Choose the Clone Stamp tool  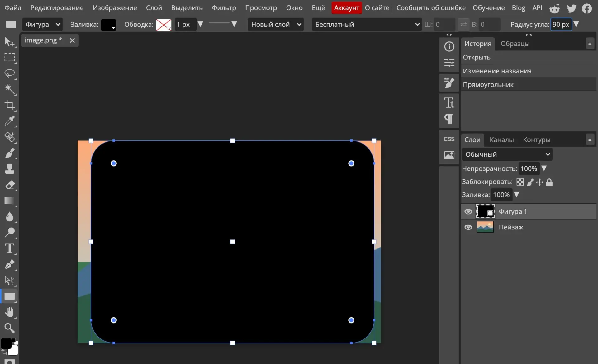tap(9, 169)
